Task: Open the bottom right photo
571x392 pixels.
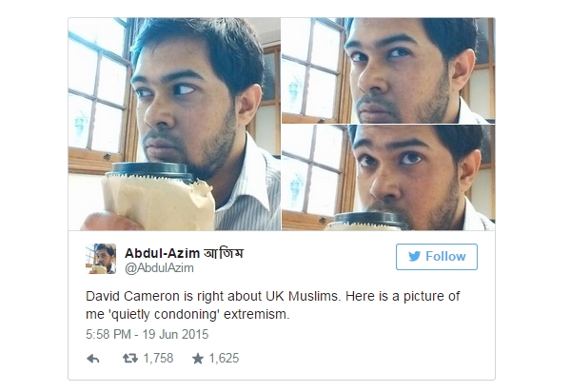Action: point(388,178)
